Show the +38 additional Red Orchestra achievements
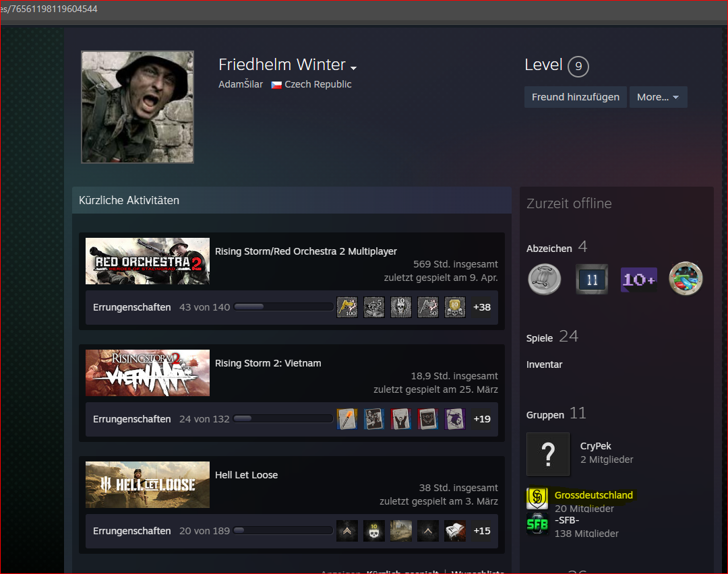This screenshot has height=574, width=728. point(482,307)
